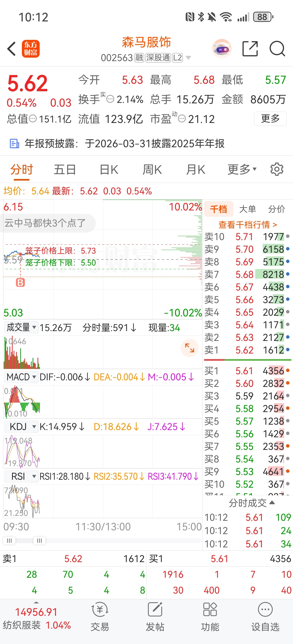The width and height of the screenshot is (293, 644).
Task: Open 查看千档行情 link
Action: pyautogui.click(x=248, y=224)
